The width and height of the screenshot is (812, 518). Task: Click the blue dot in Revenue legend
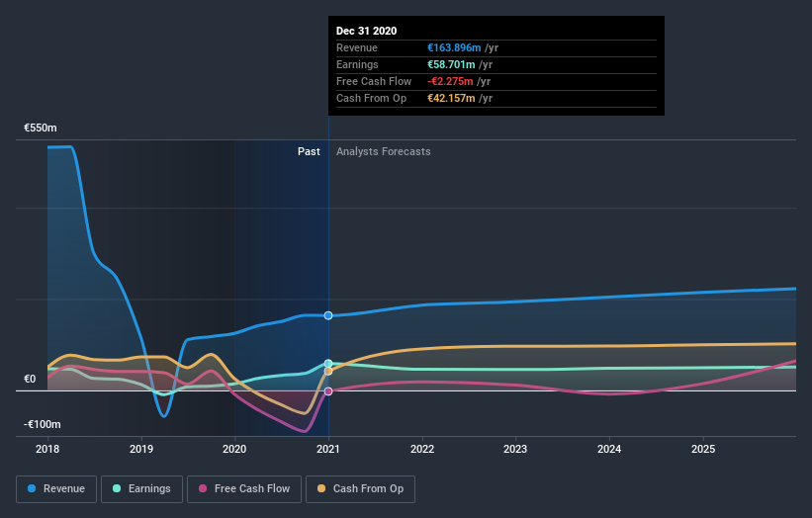(32, 488)
